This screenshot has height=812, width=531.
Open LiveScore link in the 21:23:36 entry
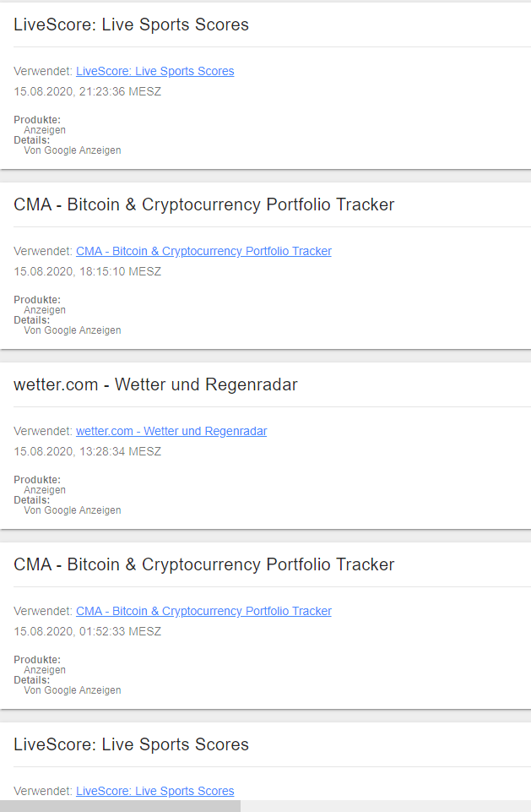[154, 71]
